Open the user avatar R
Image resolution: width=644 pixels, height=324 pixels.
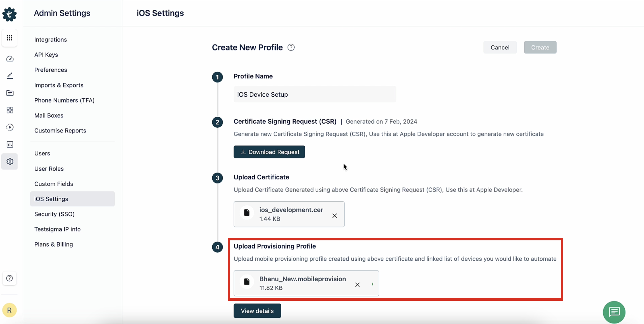[x=9, y=310]
